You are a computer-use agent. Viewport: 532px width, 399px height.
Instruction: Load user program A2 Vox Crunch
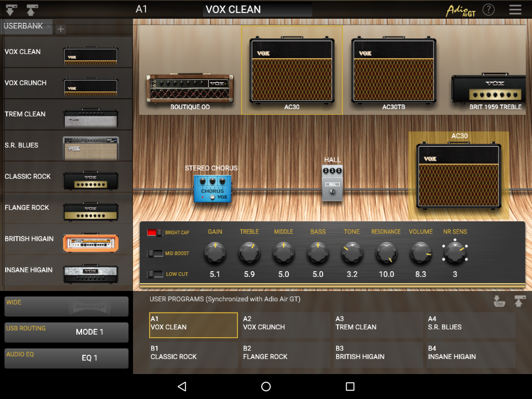click(285, 325)
